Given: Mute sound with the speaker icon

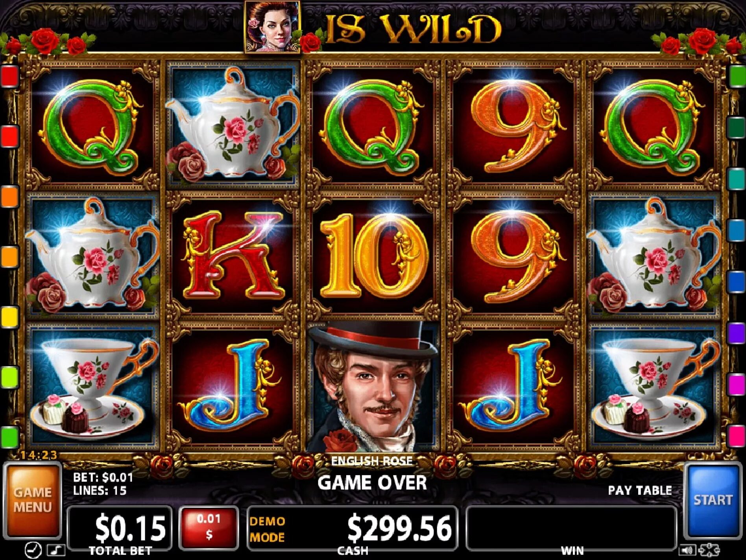Looking at the screenshot, I should (x=687, y=550).
